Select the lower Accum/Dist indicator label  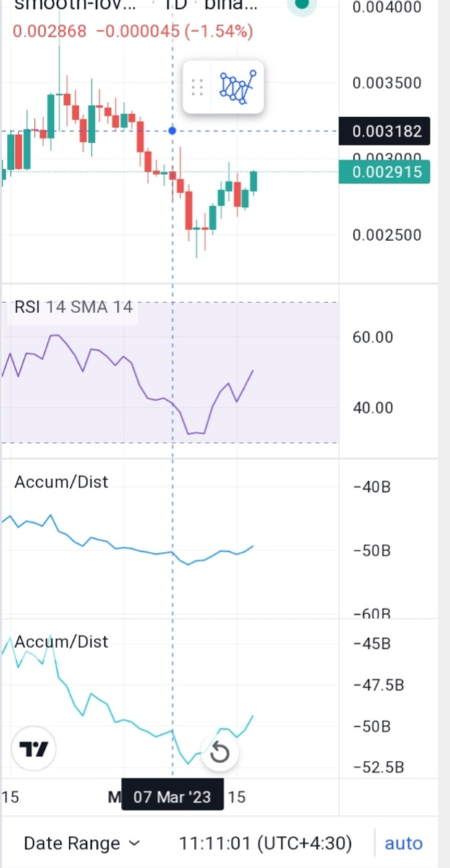point(61,642)
